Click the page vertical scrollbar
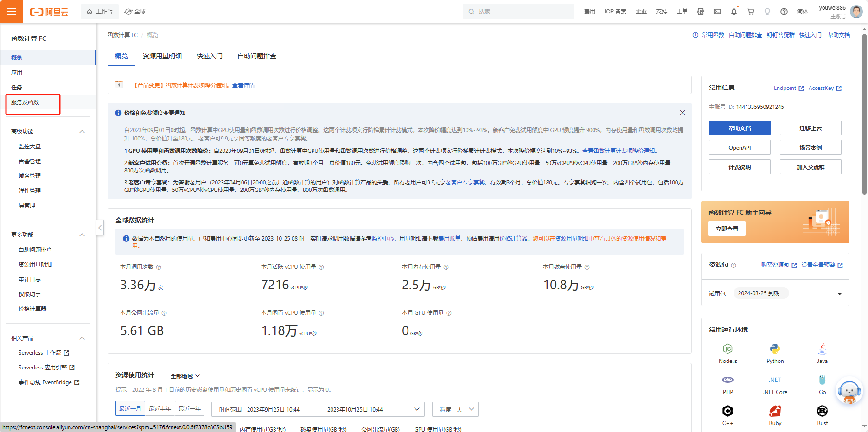Viewport: 868px width, 432px height. (x=864, y=114)
